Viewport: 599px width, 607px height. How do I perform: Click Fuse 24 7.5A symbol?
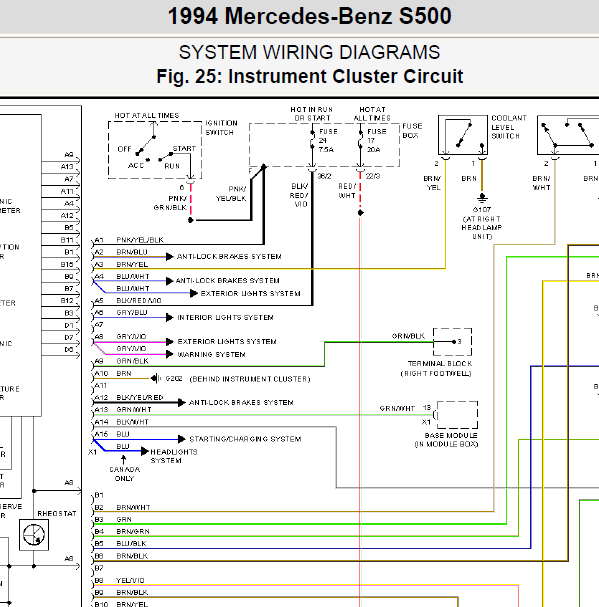click(x=312, y=141)
